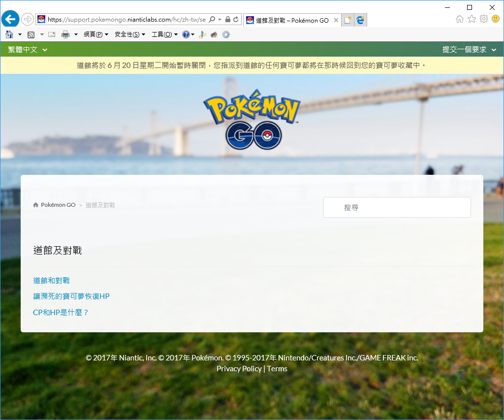Expand the feeds dropdown arrow
The height and width of the screenshot is (420, 504).
coord(42,34)
